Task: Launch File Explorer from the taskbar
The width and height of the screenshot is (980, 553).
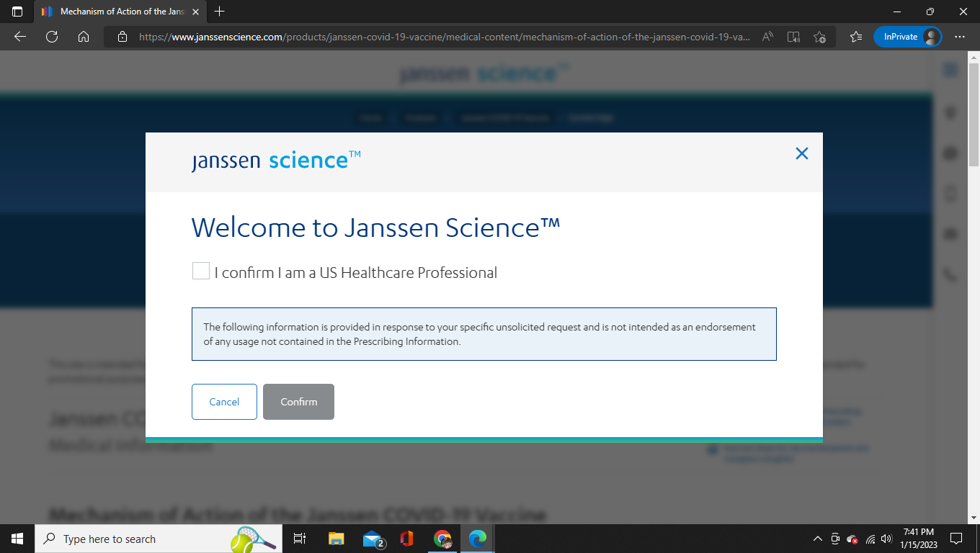Action: pos(337,539)
